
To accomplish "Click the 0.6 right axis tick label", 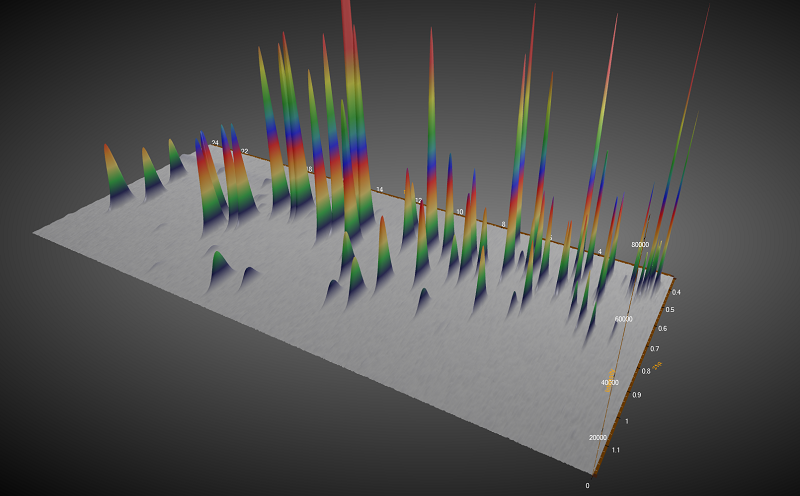I will coord(662,329).
